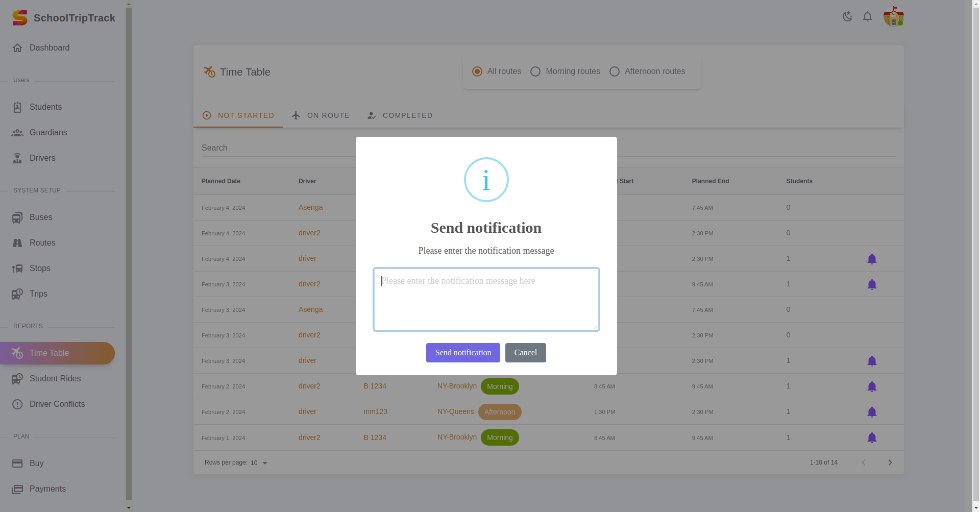Viewport: 980px width, 512px height.
Task: Open Buses page from sidebar icon
Action: [17, 217]
